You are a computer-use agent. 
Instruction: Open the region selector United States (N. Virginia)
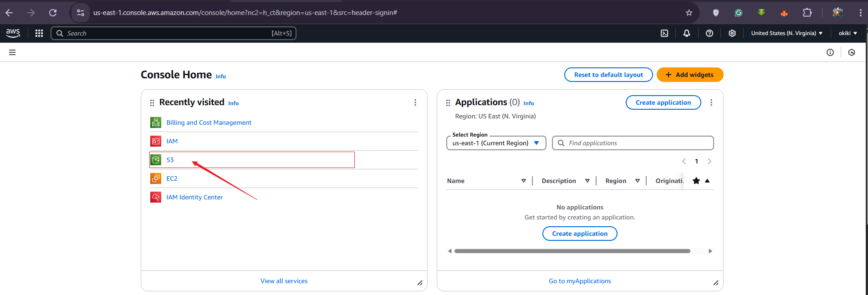787,33
